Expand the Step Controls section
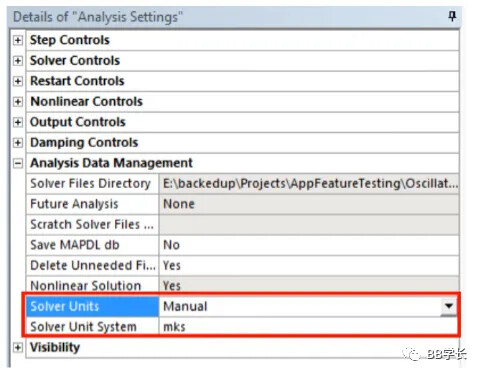Image resolution: width=482 pixels, height=375 pixels. (18, 40)
